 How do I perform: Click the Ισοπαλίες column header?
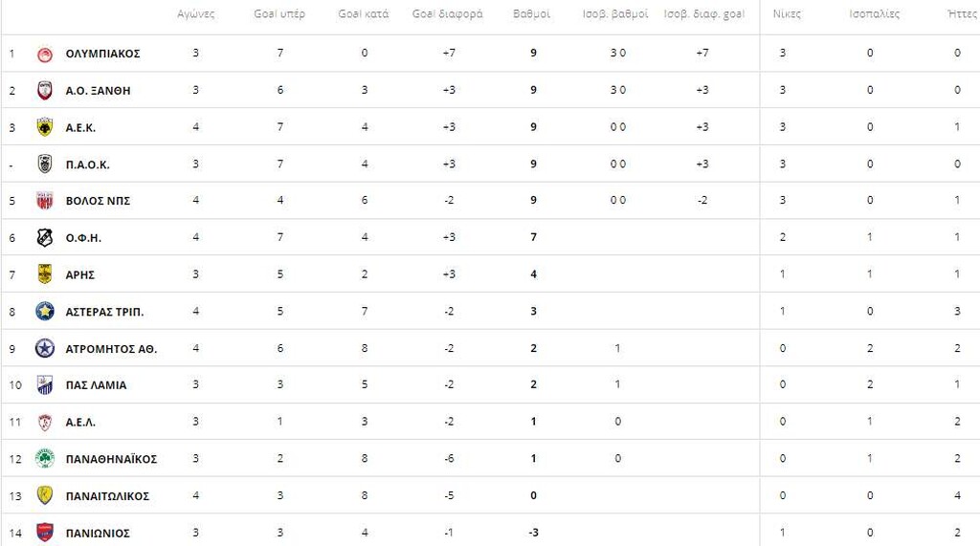pos(874,14)
